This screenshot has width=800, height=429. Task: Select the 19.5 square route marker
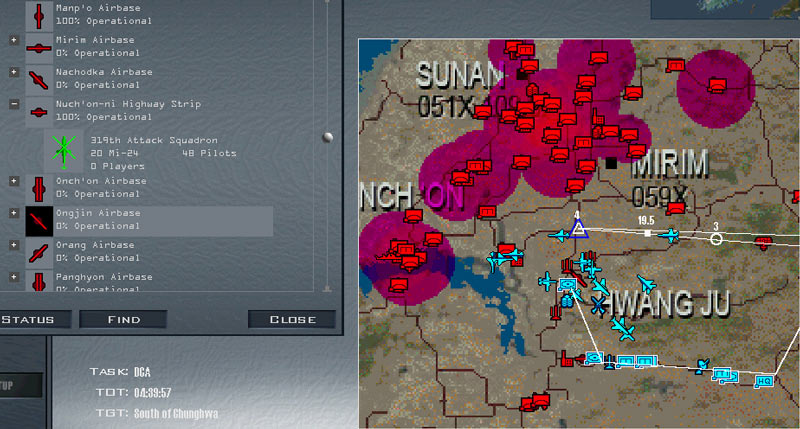tap(647, 234)
